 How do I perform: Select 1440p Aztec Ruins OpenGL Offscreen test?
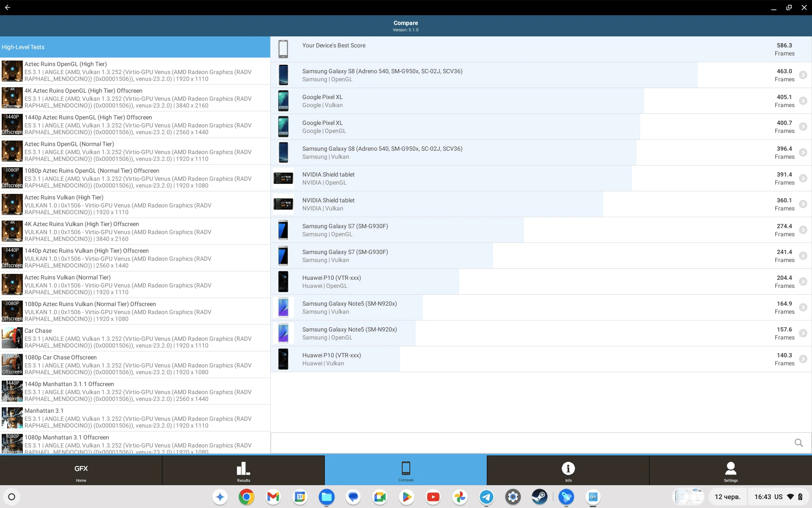pyautogui.click(x=135, y=124)
